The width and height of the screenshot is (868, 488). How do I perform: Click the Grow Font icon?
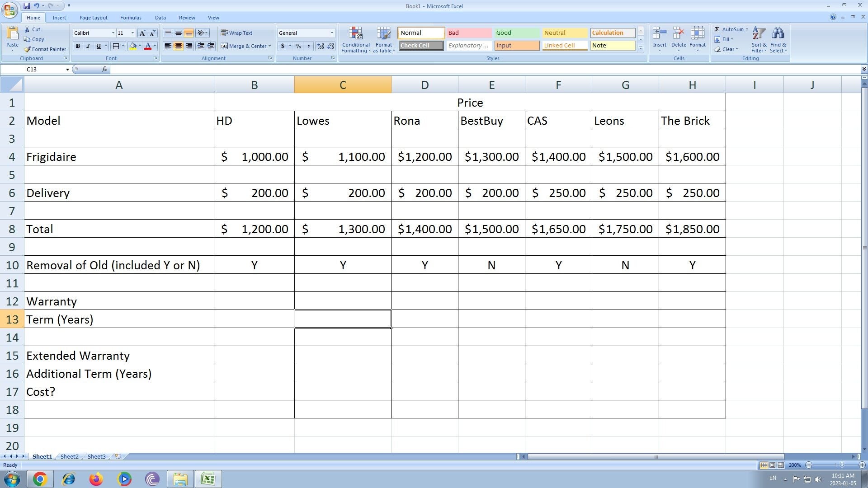coord(142,33)
